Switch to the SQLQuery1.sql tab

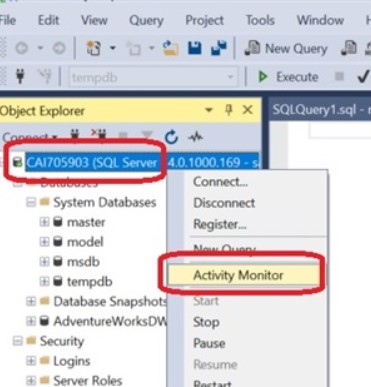[x=321, y=109]
